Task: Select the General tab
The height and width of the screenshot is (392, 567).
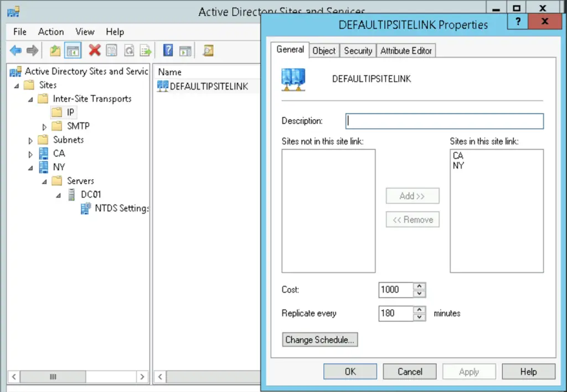Action: coord(290,49)
